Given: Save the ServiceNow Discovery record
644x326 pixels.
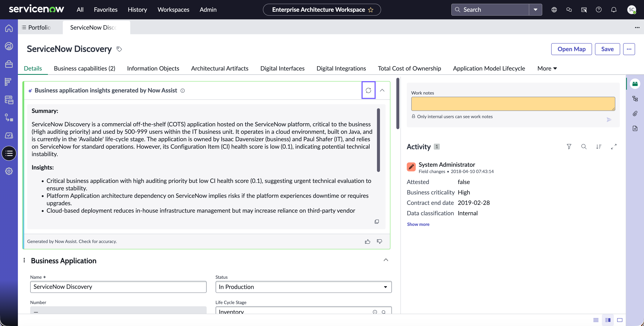Looking at the screenshot, I should pos(607,49).
